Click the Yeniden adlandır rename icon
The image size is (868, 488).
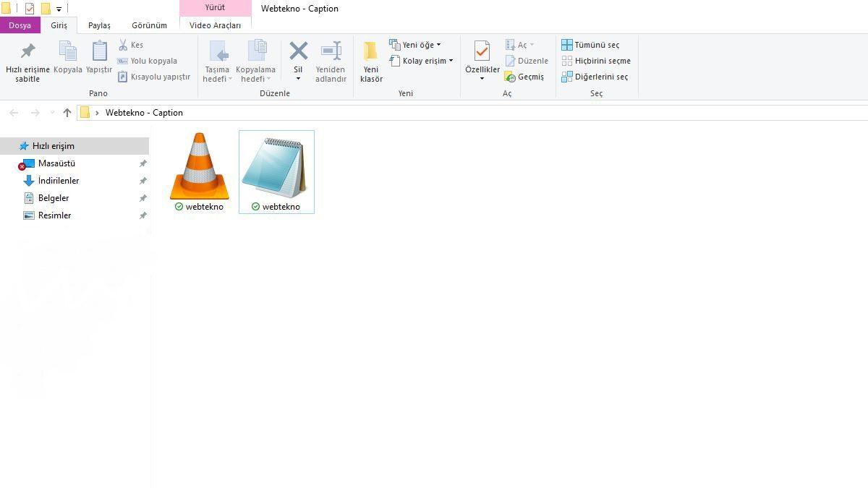click(x=331, y=51)
